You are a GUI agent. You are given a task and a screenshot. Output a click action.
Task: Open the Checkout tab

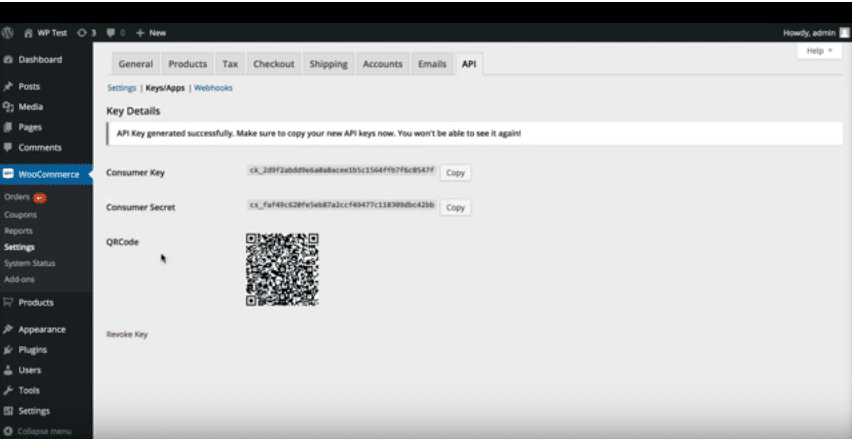click(274, 64)
